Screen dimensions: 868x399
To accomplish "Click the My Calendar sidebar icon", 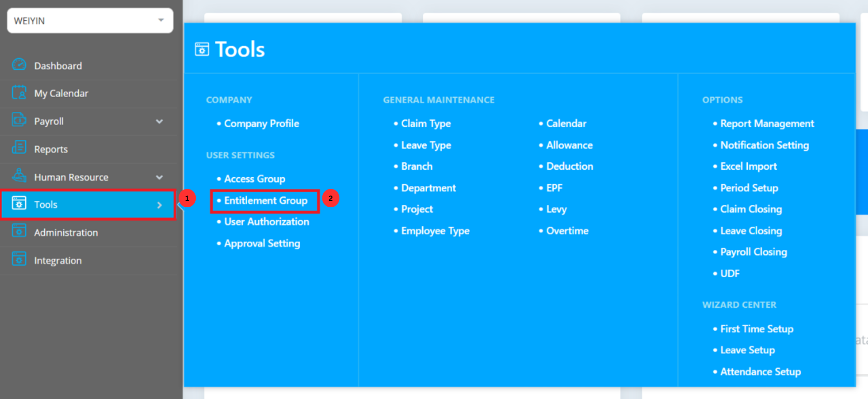I will (19, 92).
